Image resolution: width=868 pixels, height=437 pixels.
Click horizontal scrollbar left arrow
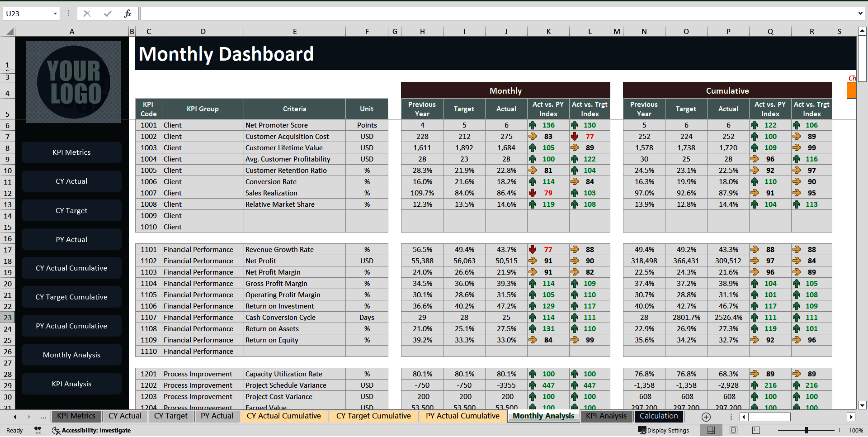743,417
